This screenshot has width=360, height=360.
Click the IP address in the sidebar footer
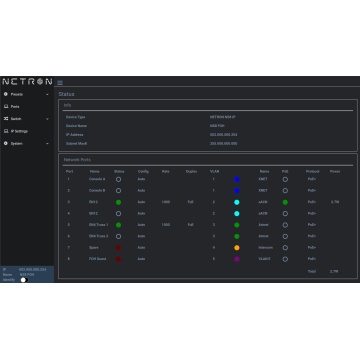tap(32, 269)
